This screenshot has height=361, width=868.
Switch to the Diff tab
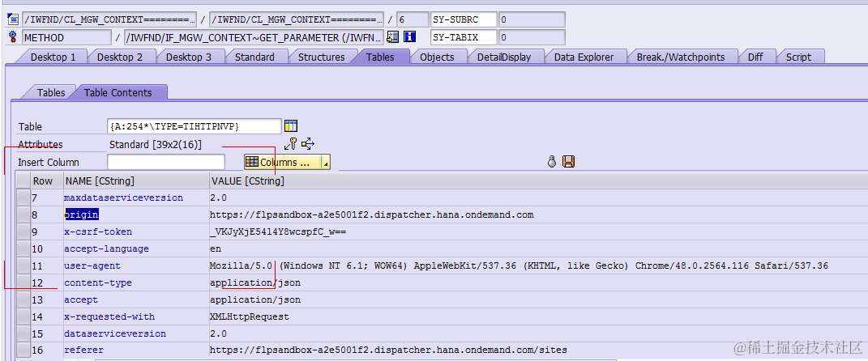(x=755, y=57)
